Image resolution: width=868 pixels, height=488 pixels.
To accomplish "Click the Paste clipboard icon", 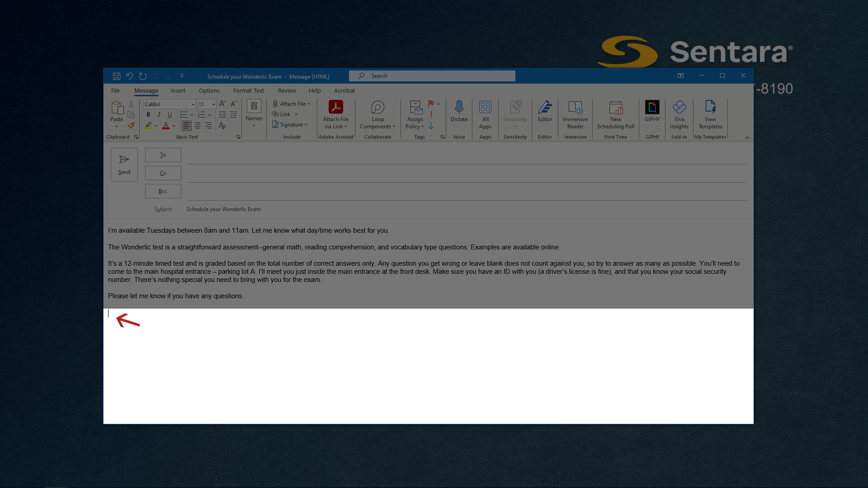I will coord(117,108).
